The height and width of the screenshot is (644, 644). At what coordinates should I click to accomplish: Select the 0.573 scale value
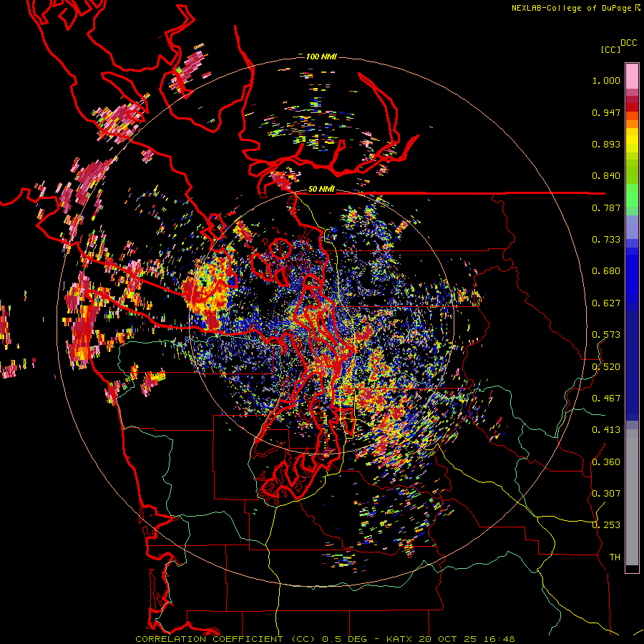[x=606, y=335]
